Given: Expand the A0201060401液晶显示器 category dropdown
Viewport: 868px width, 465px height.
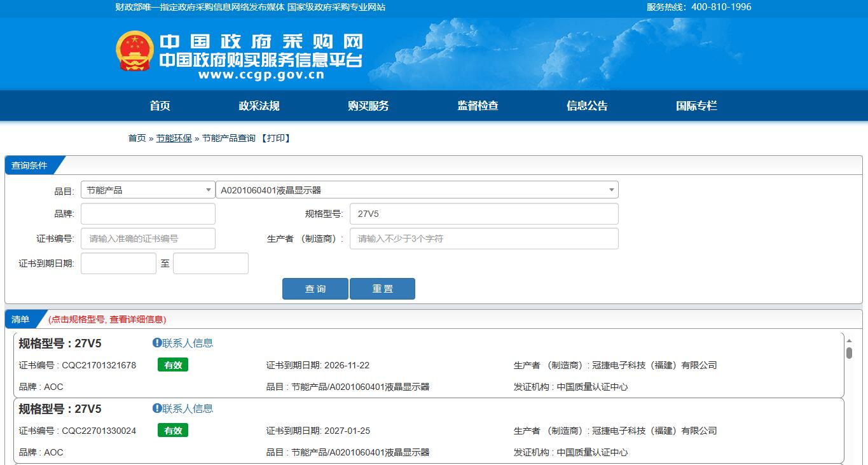Looking at the screenshot, I should [x=417, y=190].
